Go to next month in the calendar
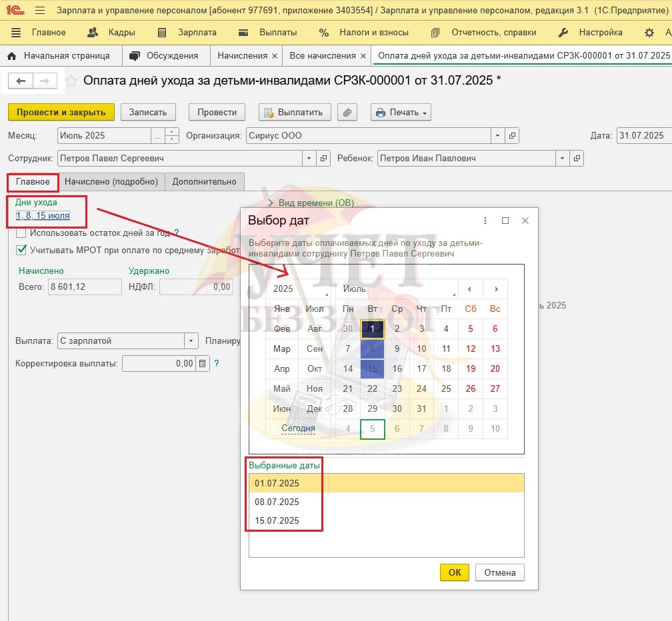672x621 pixels. [x=496, y=289]
